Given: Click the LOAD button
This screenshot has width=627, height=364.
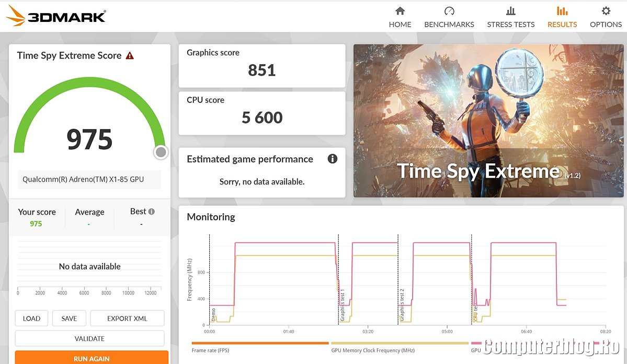Looking at the screenshot, I should click(x=31, y=319).
